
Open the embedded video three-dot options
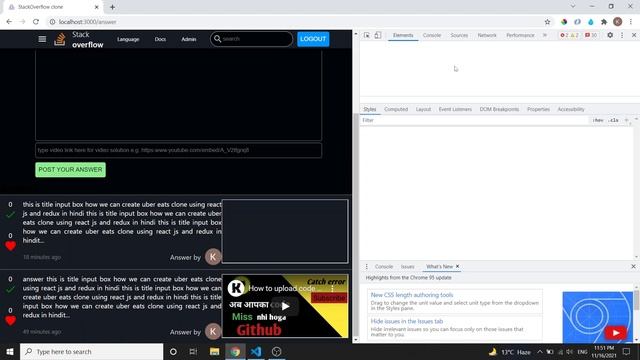[x=332, y=288]
